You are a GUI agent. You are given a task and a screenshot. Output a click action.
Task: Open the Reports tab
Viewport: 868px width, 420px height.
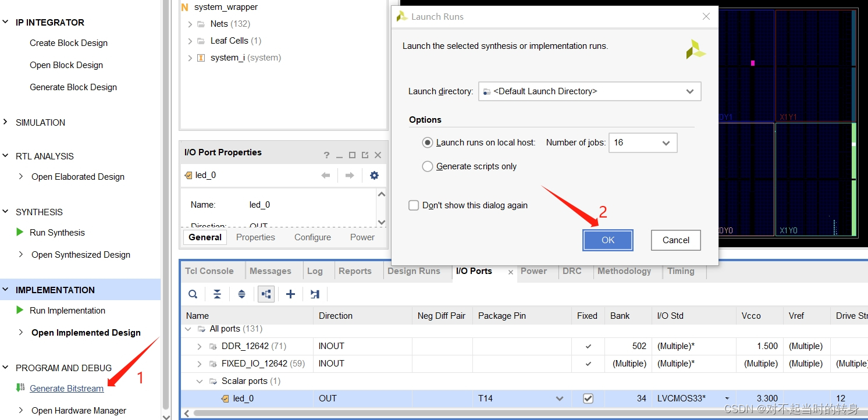pos(355,271)
